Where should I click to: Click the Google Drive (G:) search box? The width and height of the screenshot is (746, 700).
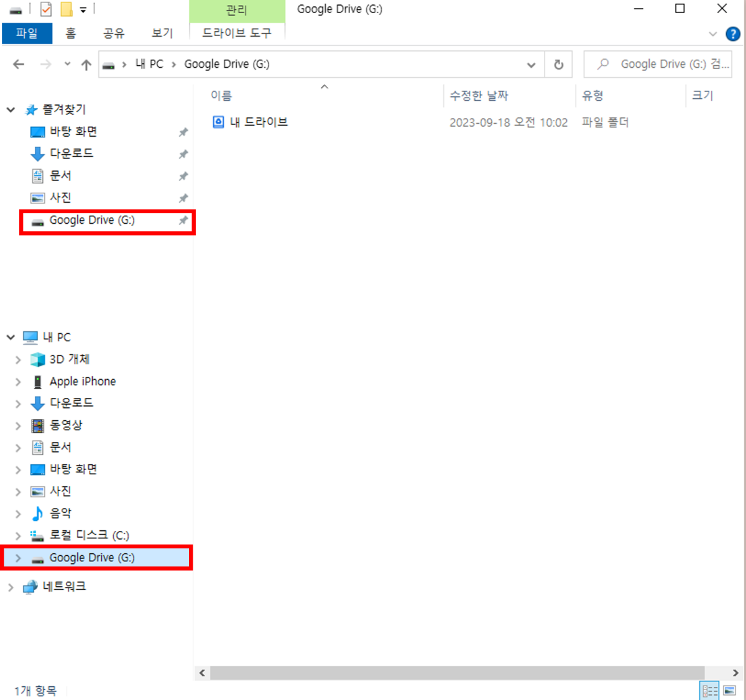coord(658,65)
